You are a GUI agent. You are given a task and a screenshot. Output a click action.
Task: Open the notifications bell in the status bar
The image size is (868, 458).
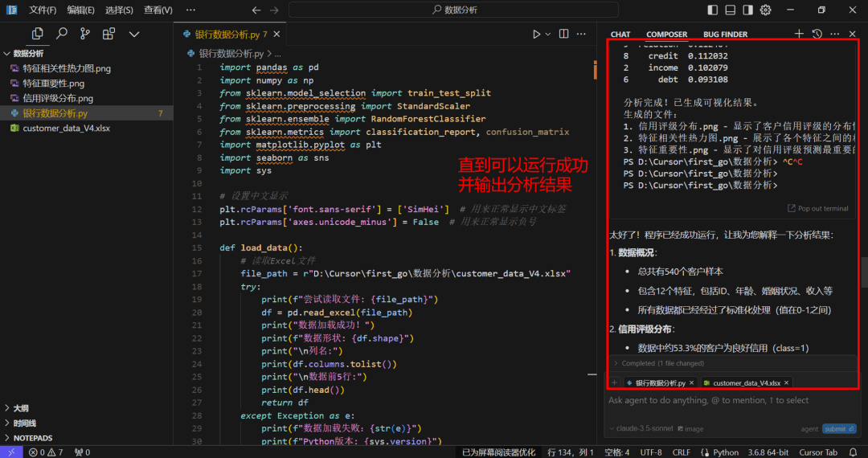pyautogui.click(x=853, y=452)
